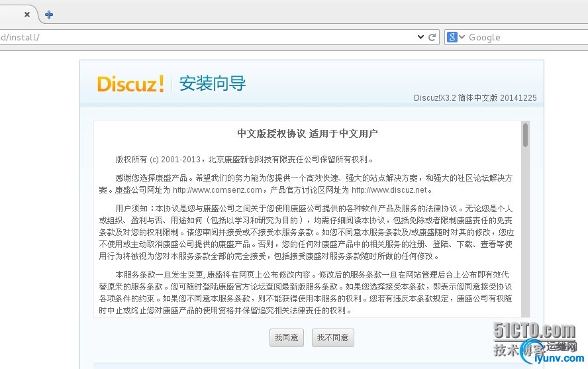Reload the page with refresh icon
588x369 pixels.
[x=432, y=37]
